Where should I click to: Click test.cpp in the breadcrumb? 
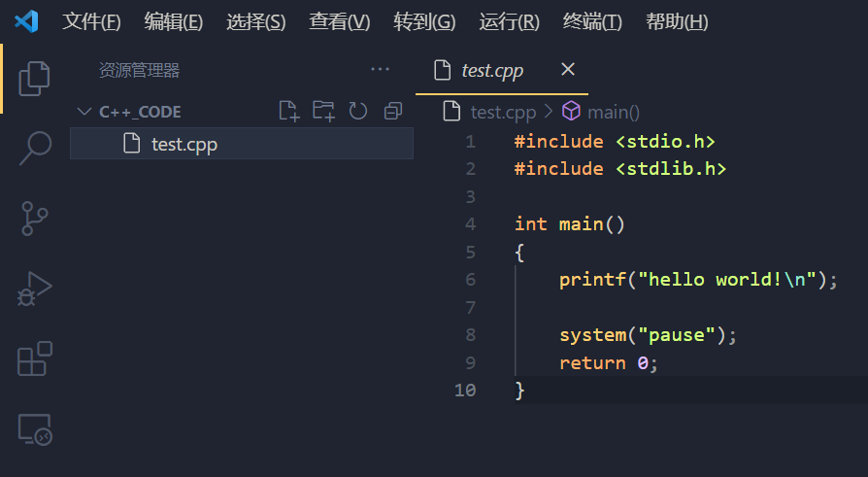(x=503, y=112)
